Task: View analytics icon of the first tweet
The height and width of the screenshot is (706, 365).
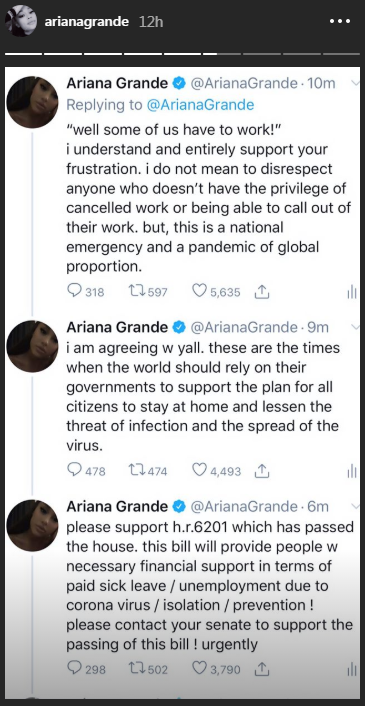Action: tap(352, 292)
